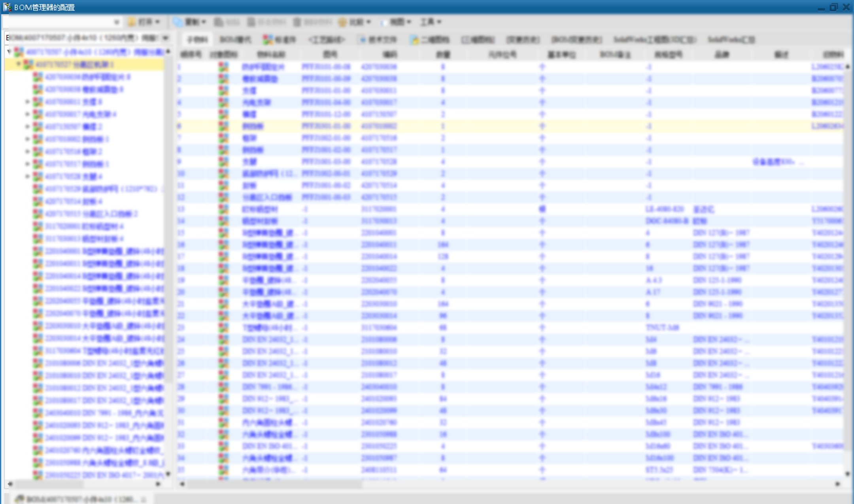
Task: Click empty combo field at top-left toolbar
Action: click(x=59, y=22)
